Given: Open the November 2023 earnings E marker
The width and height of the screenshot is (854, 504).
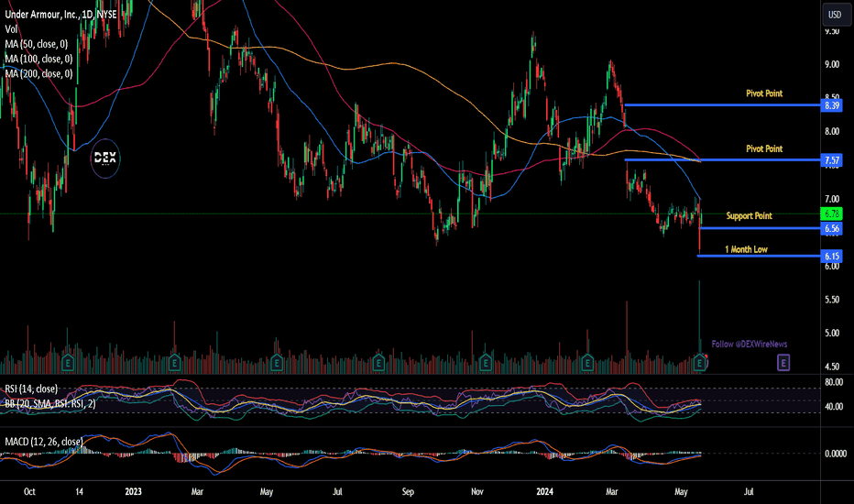Looking at the screenshot, I should pos(486,363).
